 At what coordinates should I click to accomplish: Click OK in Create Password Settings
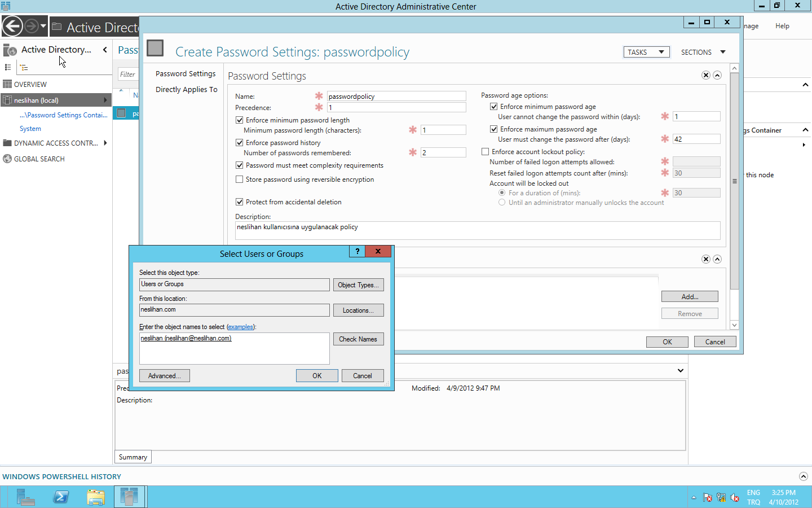pyautogui.click(x=667, y=342)
